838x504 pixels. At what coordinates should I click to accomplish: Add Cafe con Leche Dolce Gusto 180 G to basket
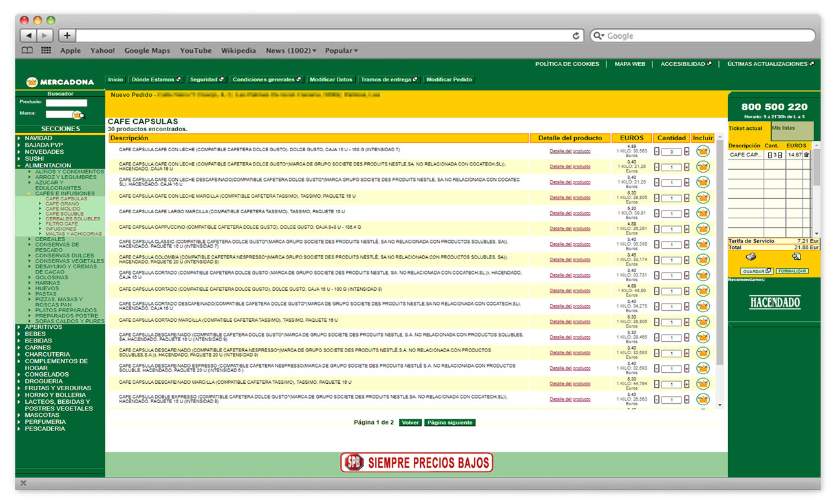point(703,151)
